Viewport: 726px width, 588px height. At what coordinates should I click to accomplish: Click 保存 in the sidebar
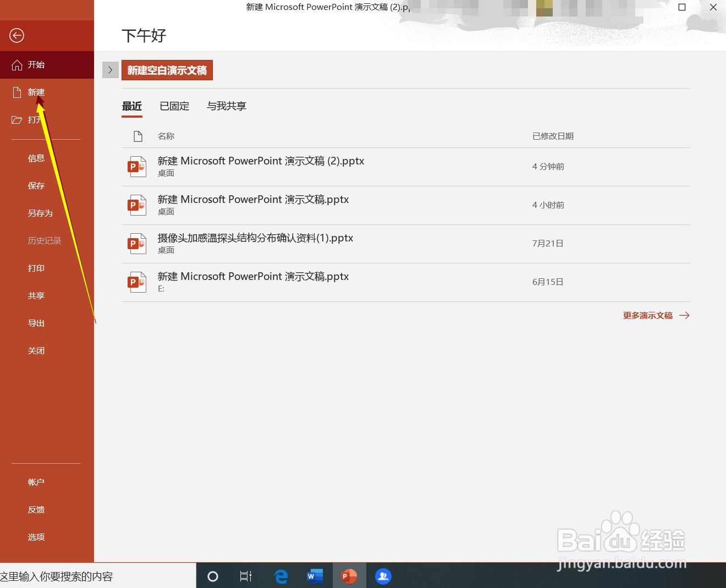(36, 186)
